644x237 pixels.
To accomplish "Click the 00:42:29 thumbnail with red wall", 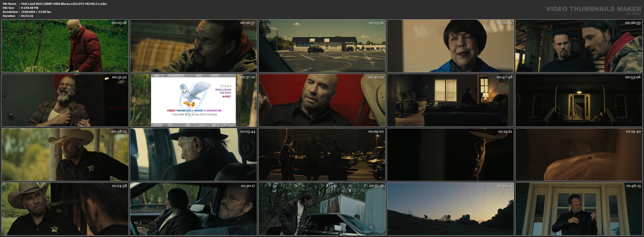I will [x=322, y=100].
